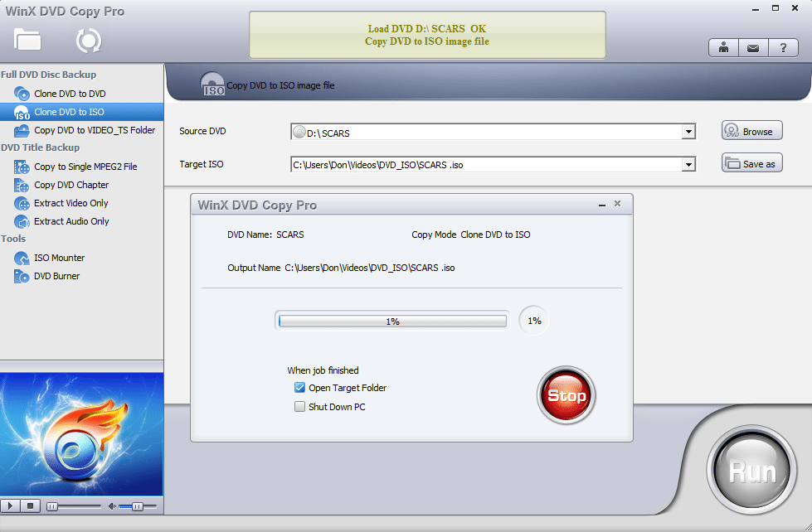Expand the Source DVD dropdown arrow
This screenshot has height=532, width=812.
688,132
